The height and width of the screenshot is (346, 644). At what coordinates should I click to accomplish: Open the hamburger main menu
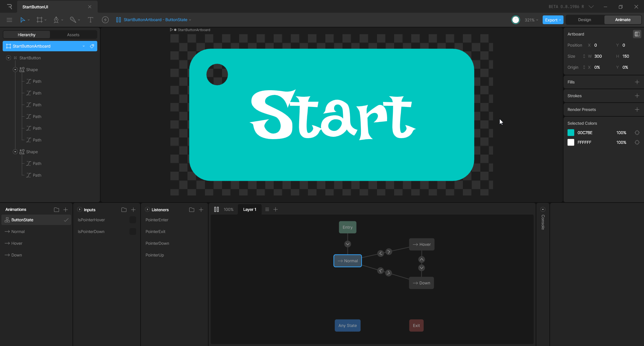[x=9, y=20]
